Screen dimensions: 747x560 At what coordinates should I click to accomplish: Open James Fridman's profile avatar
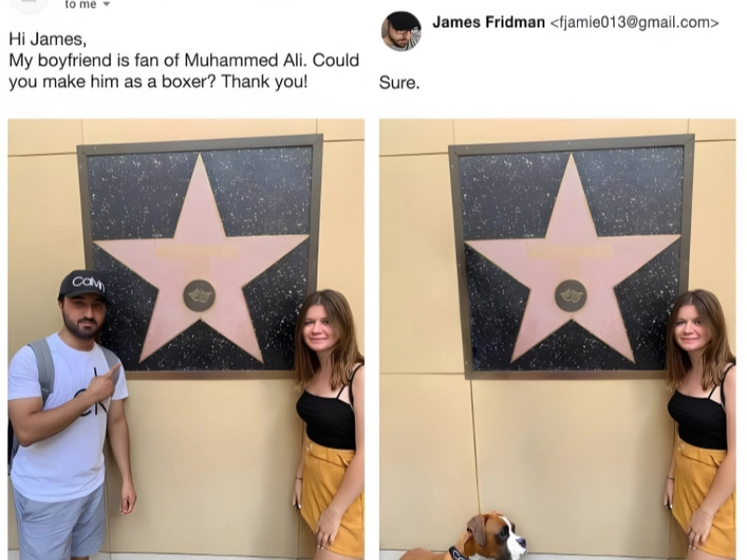pyautogui.click(x=402, y=31)
